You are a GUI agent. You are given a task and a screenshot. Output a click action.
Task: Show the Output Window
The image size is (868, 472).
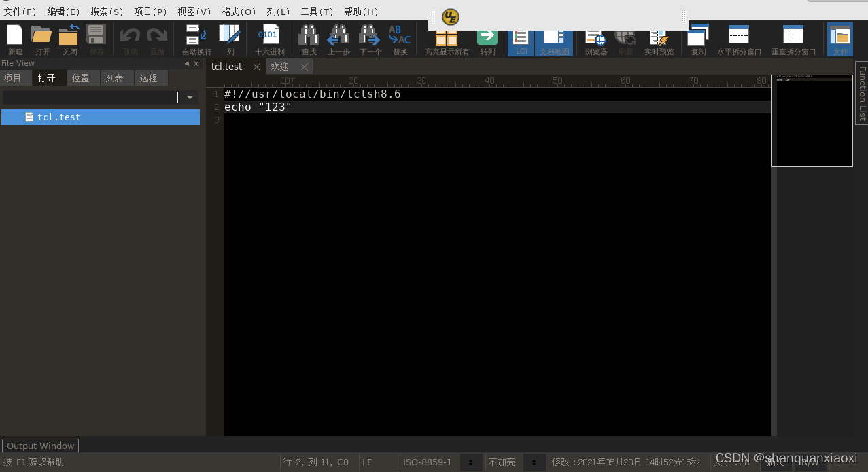coord(40,446)
